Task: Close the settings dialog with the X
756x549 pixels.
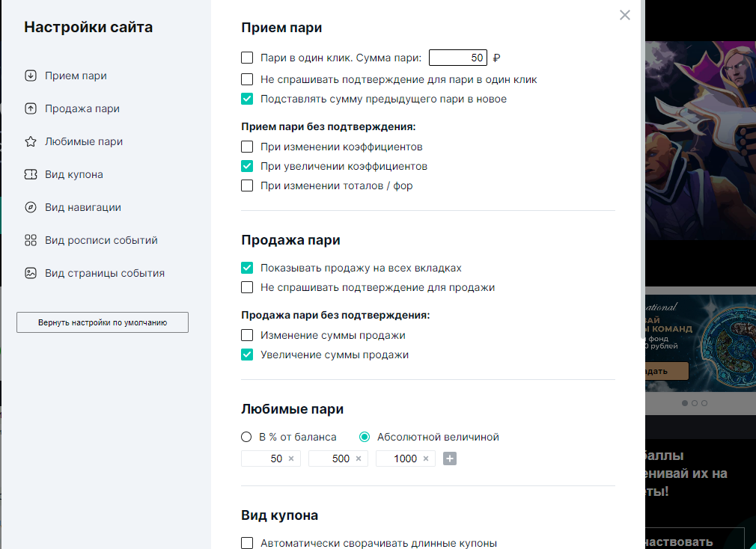Action: (625, 15)
